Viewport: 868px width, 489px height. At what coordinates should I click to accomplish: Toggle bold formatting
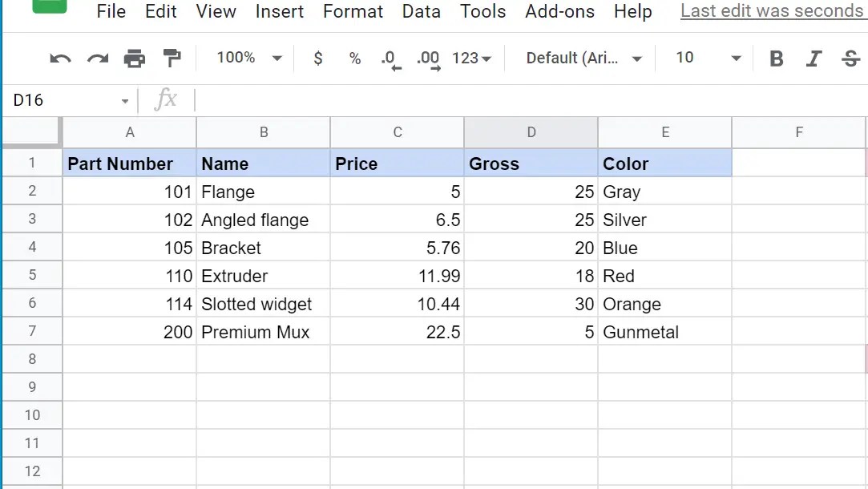776,58
